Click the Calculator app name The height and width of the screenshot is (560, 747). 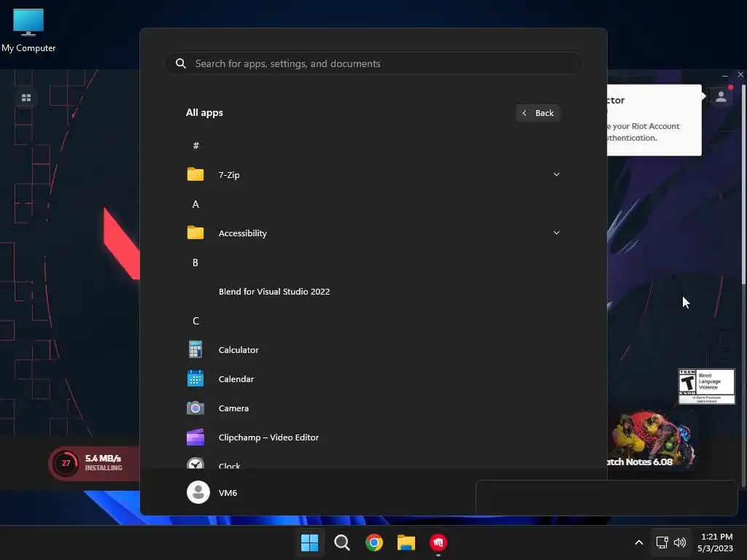coord(239,349)
